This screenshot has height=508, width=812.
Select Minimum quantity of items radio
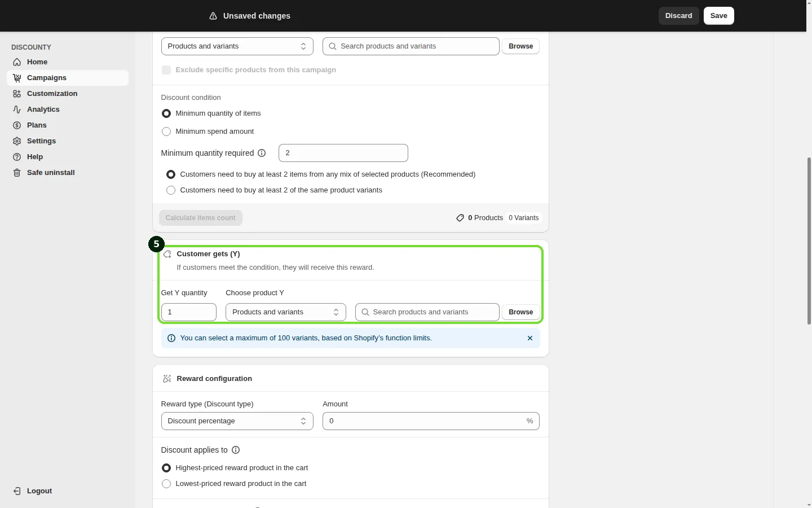pos(166,113)
